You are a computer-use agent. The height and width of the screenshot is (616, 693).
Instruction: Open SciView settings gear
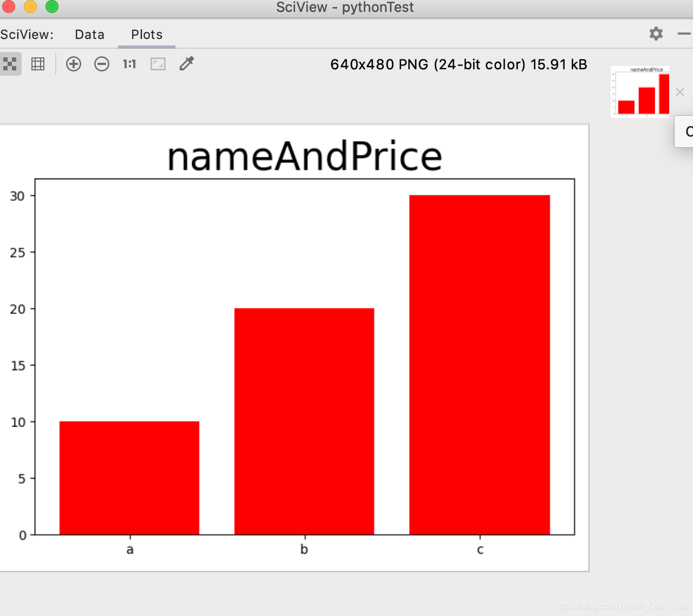[x=656, y=34]
